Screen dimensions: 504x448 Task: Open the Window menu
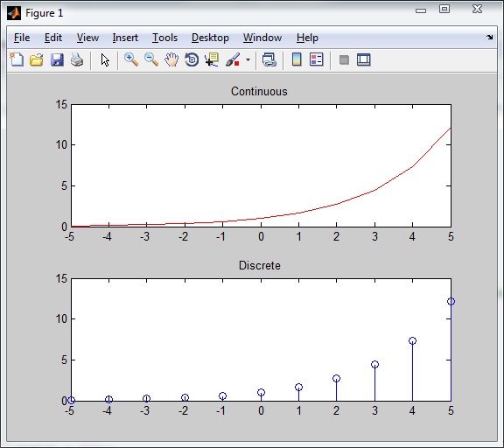click(262, 38)
